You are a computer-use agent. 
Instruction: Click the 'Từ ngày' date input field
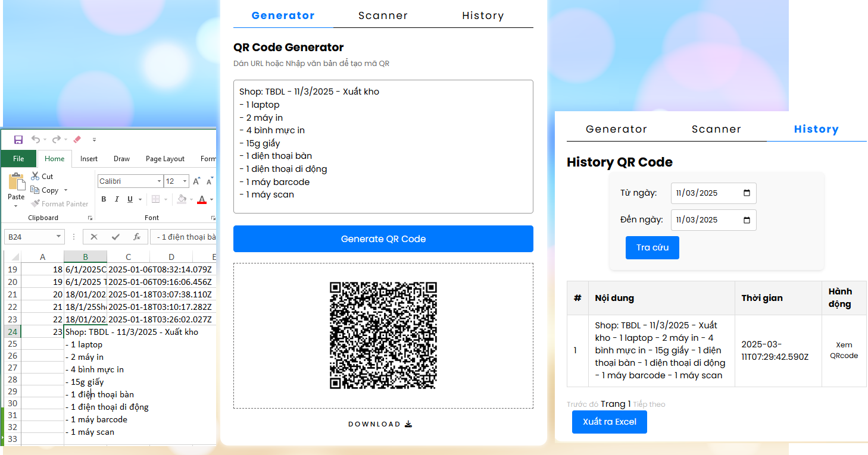click(713, 193)
